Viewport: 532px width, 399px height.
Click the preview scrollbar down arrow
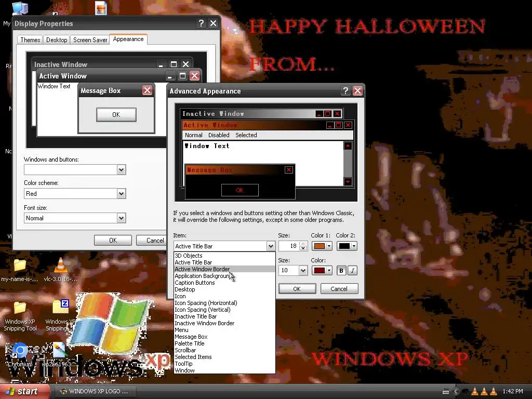(x=348, y=181)
